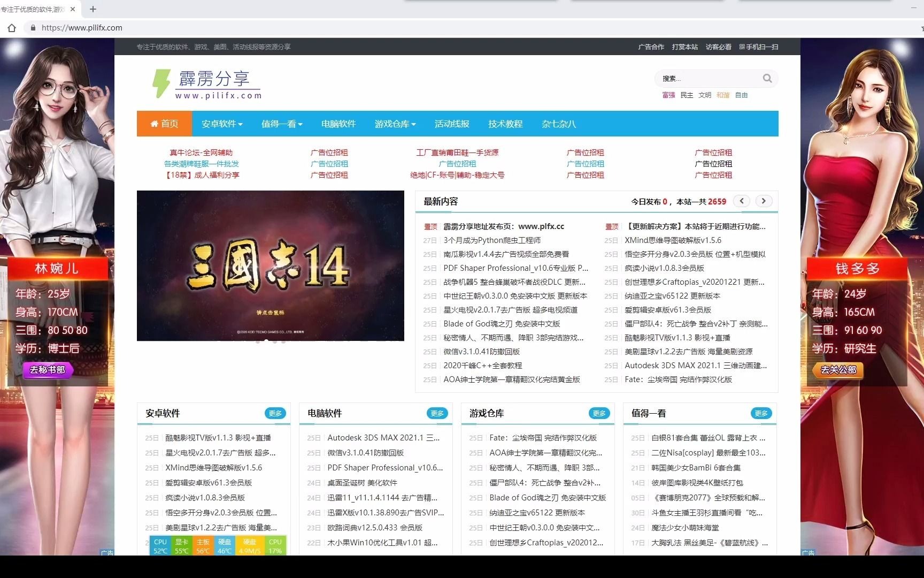Click the 林婉儿 left ad banner name
The width and height of the screenshot is (924, 578).
point(56,269)
